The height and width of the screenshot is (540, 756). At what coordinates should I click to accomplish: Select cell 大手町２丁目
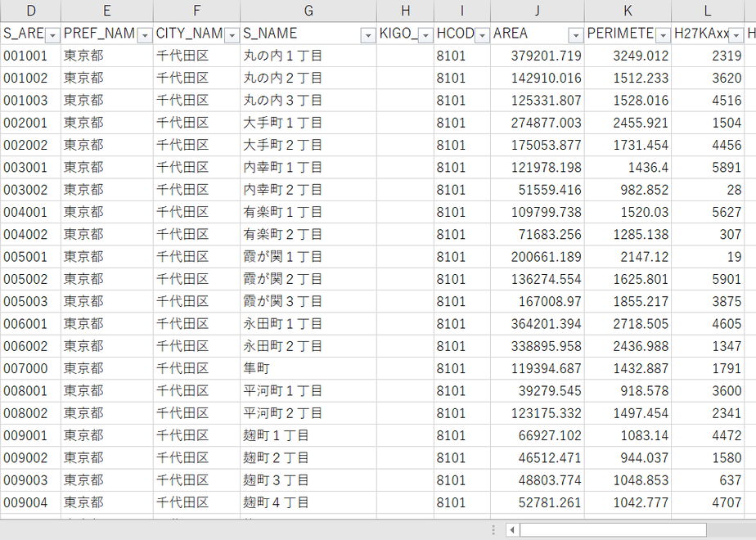coord(308,145)
